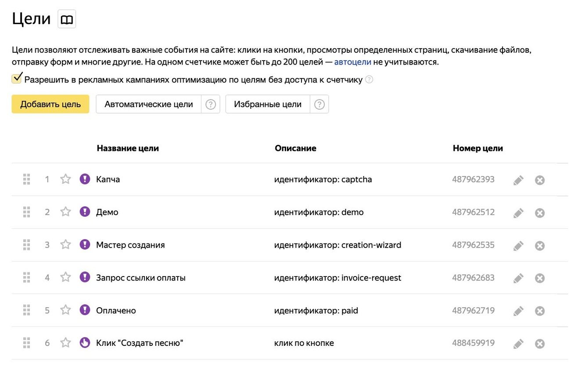This screenshot has height=377, width=588.
Task: Click the purple type icon of Клик "Создать песню"
Action: [85, 343]
